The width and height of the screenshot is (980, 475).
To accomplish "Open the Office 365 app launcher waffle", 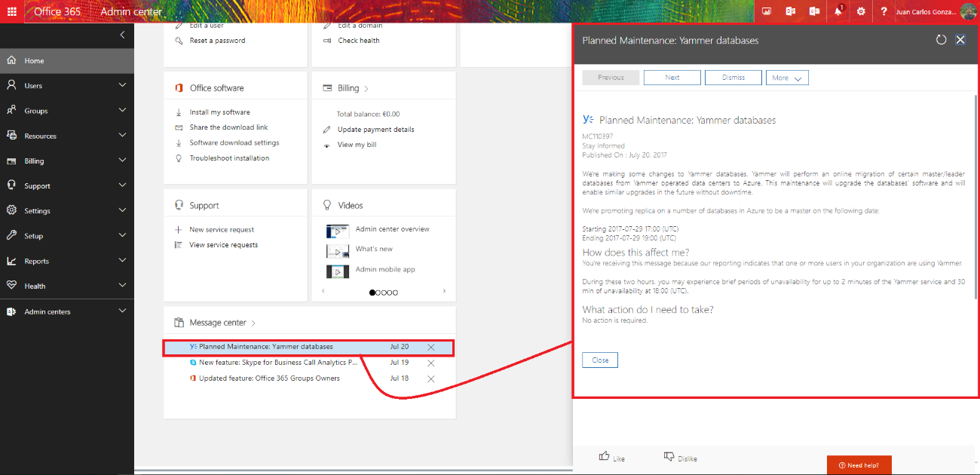I will click(11, 11).
